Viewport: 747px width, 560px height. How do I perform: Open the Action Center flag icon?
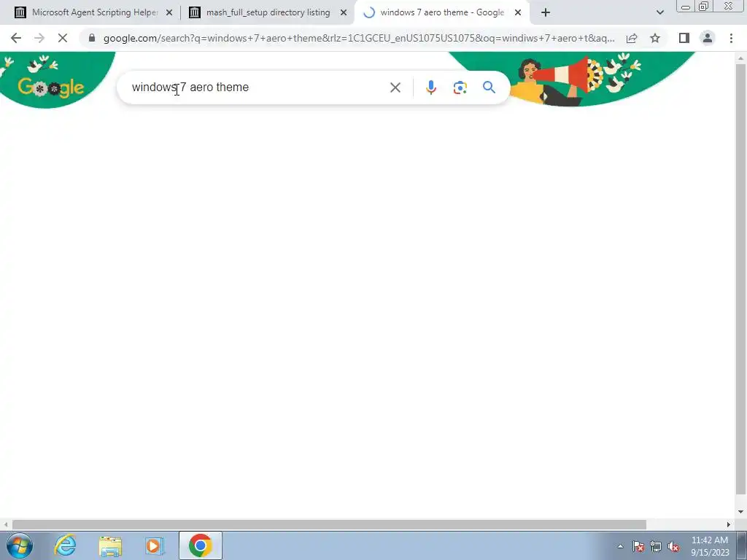pos(638,547)
